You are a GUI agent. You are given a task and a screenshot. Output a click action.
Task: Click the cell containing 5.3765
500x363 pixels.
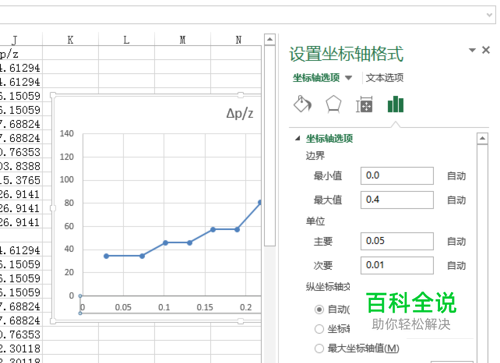[21, 180]
